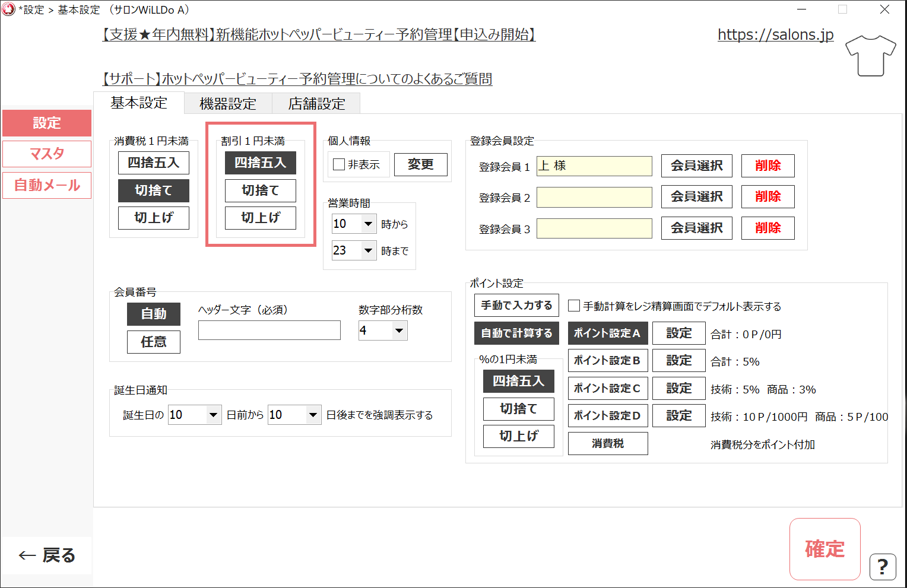Open the 数字部分桁数 digits dropdown
The width and height of the screenshot is (907, 588).
coord(399,330)
